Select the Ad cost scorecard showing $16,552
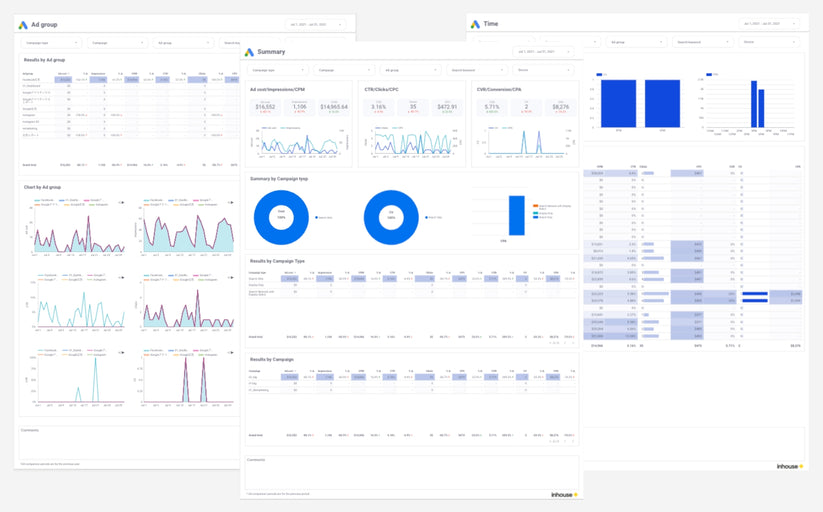 coord(265,107)
